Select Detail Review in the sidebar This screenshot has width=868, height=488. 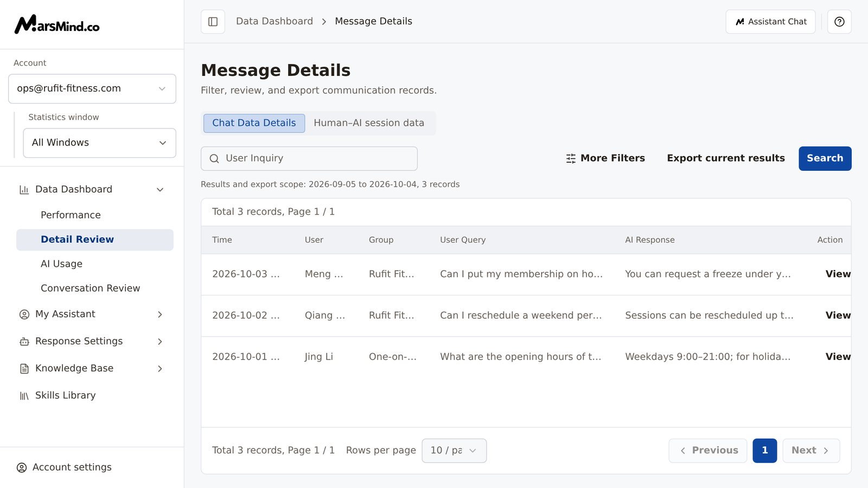coord(95,240)
